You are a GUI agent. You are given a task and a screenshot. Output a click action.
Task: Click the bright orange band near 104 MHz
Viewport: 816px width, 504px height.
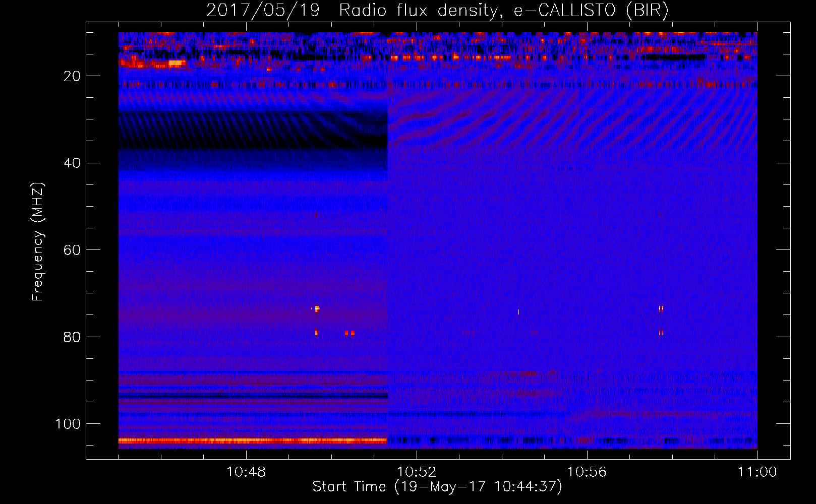[253, 440]
